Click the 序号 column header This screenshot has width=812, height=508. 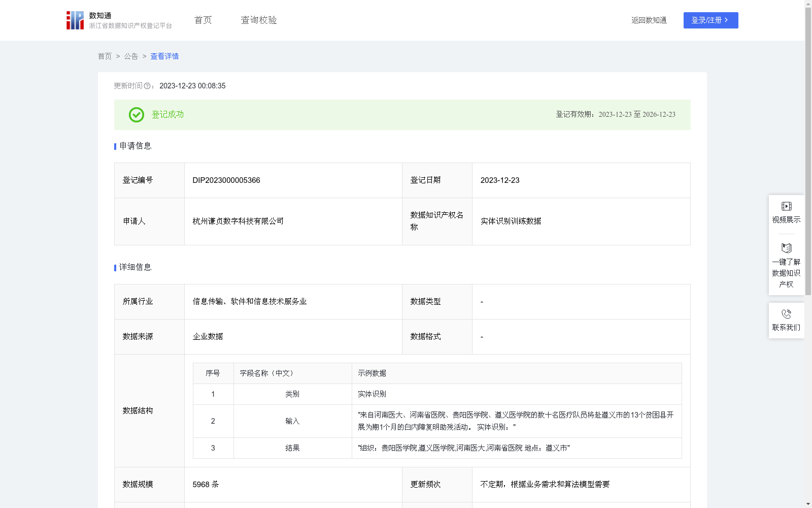(213, 373)
